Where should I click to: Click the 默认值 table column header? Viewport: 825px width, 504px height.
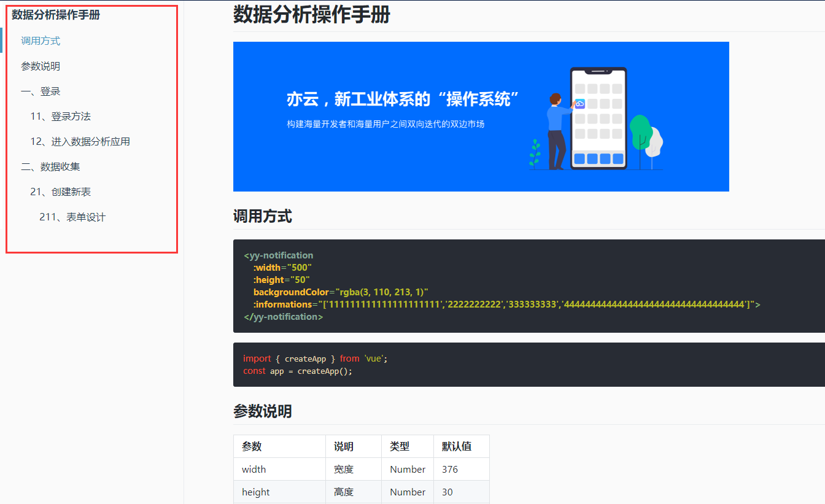[462, 446]
